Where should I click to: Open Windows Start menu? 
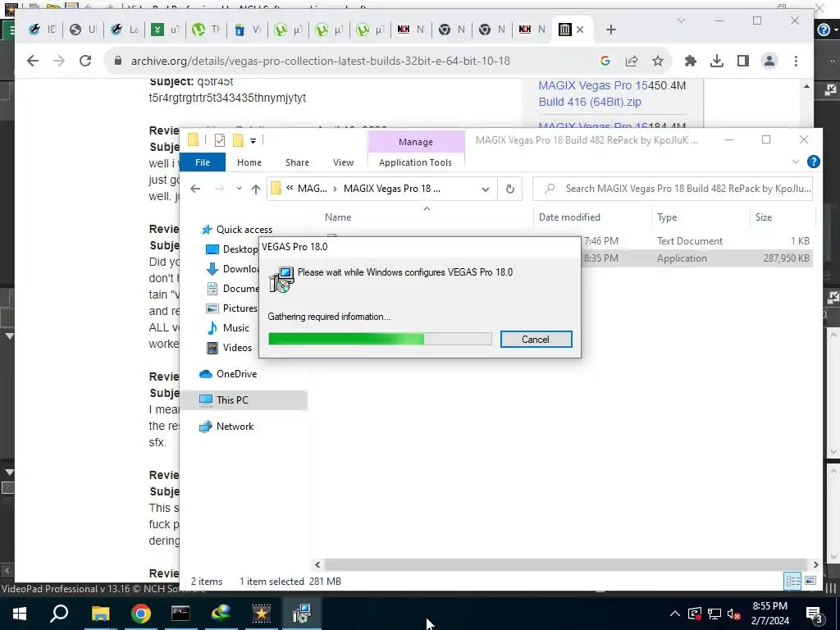20,614
